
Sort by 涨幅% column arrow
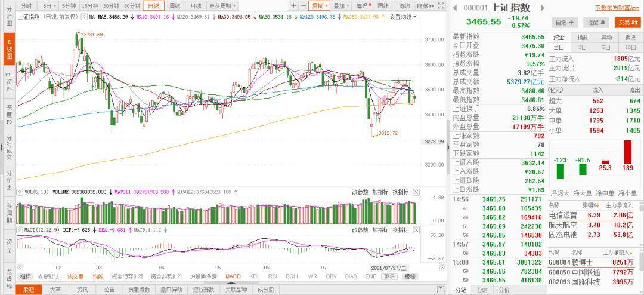(x=596, y=205)
